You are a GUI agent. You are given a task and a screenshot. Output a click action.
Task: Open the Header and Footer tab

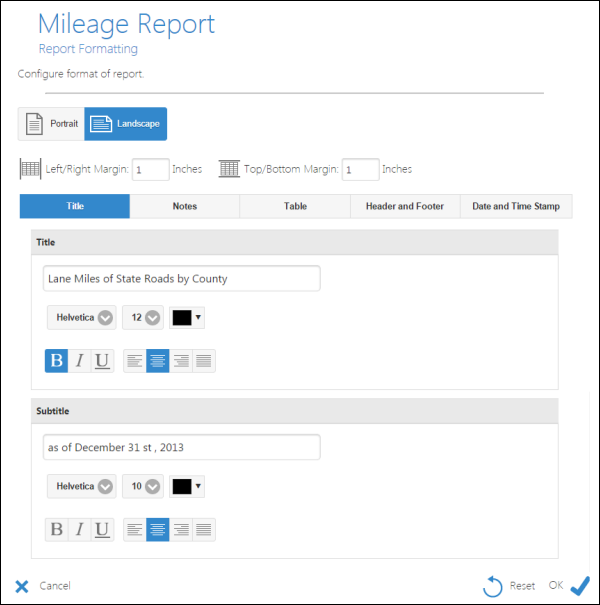(x=404, y=206)
